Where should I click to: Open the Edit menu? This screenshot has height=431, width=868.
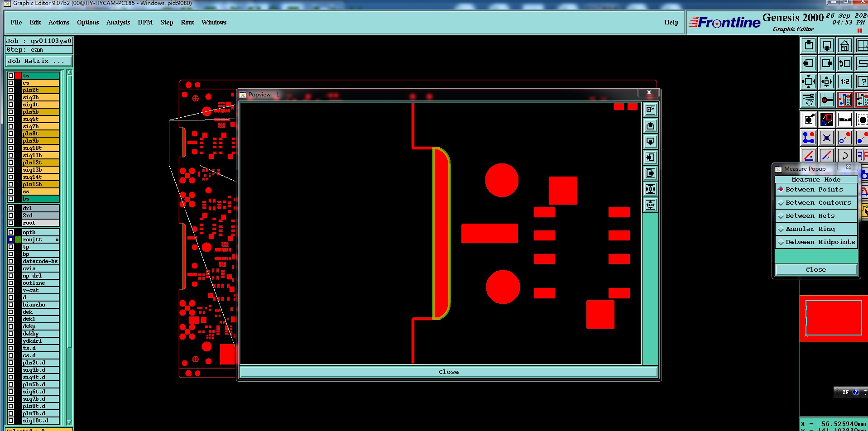[35, 22]
